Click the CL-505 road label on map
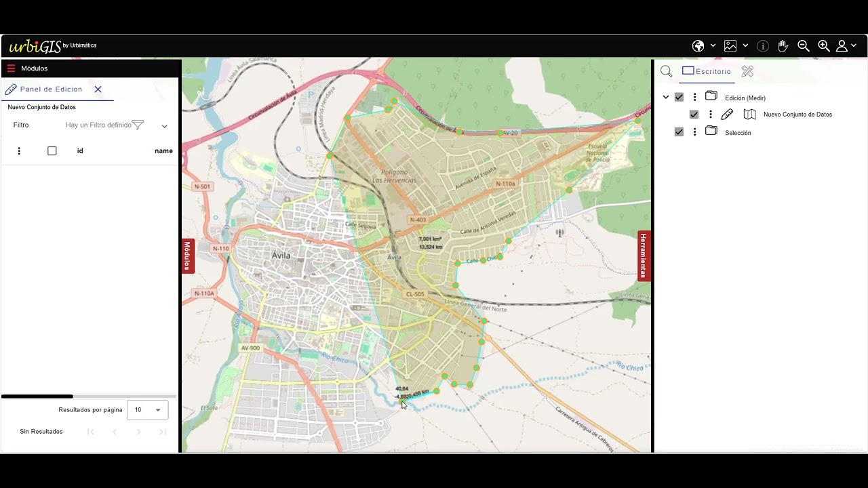The image size is (868, 488). point(414,294)
